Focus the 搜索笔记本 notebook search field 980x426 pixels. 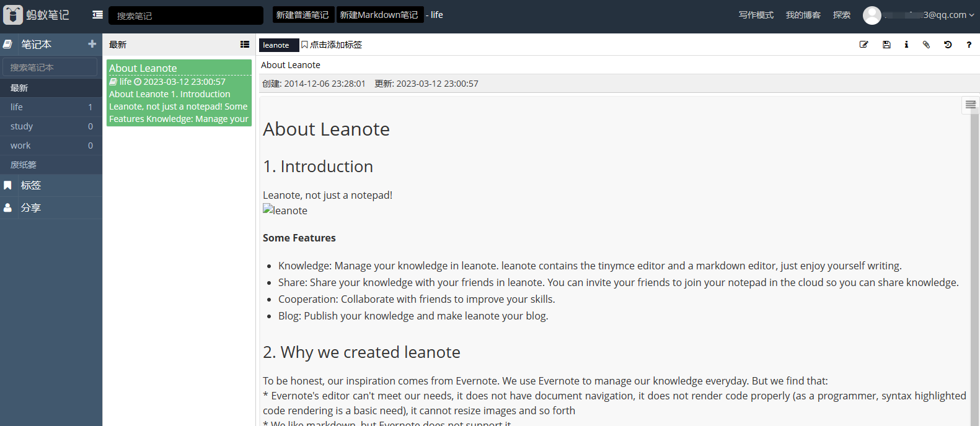(50, 67)
